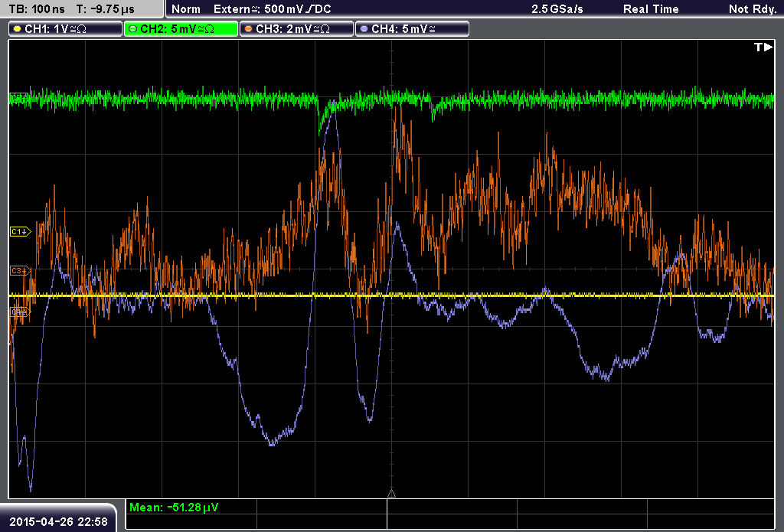Click the Real Time acquisition mode label
The image size is (784, 532).
(651, 9)
